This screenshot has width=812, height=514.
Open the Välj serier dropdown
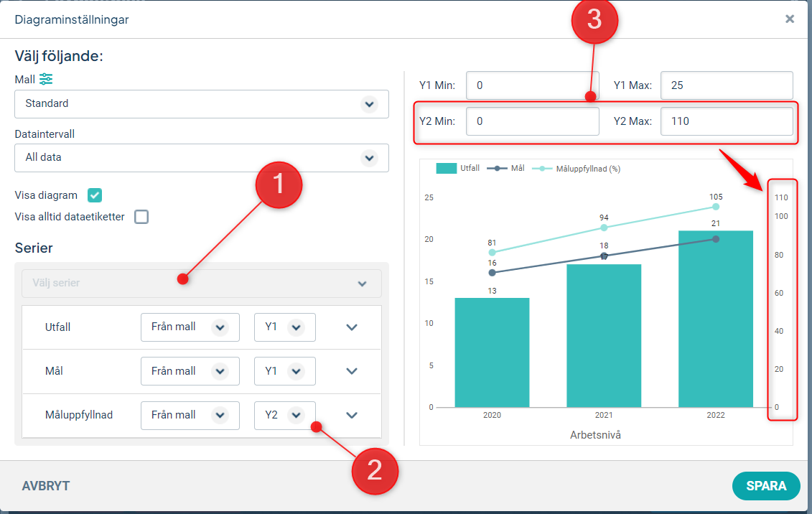click(202, 284)
